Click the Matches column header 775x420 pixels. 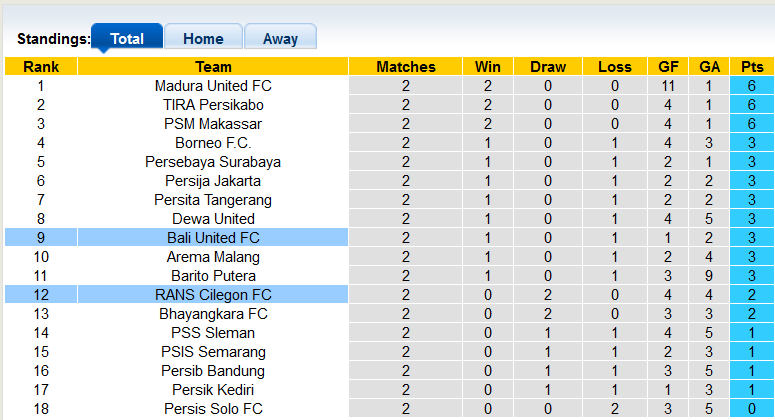coord(406,67)
